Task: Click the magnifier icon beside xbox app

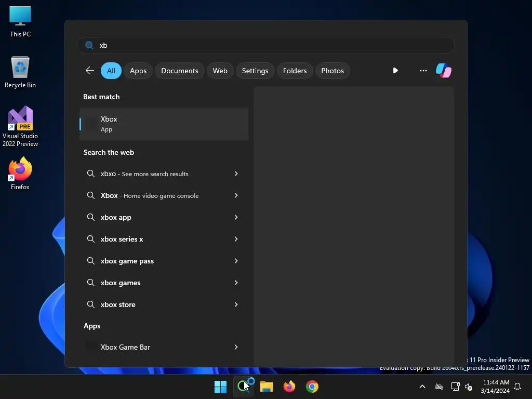Action: click(x=90, y=217)
